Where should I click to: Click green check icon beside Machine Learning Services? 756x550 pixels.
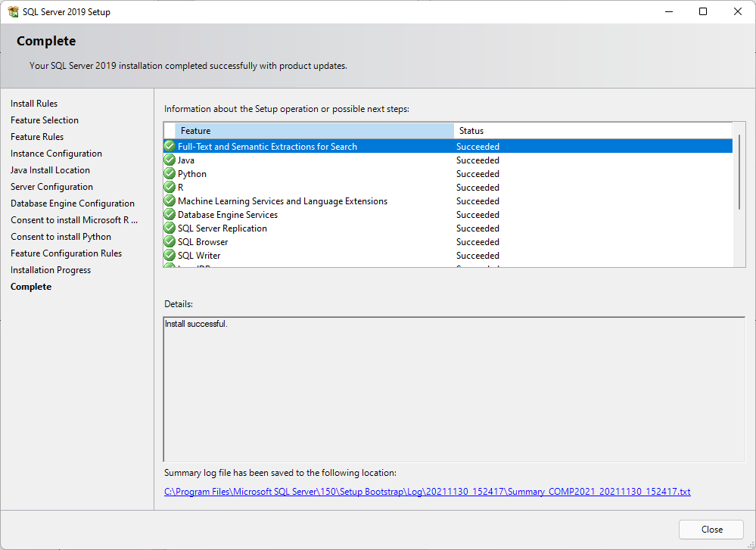(170, 200)
